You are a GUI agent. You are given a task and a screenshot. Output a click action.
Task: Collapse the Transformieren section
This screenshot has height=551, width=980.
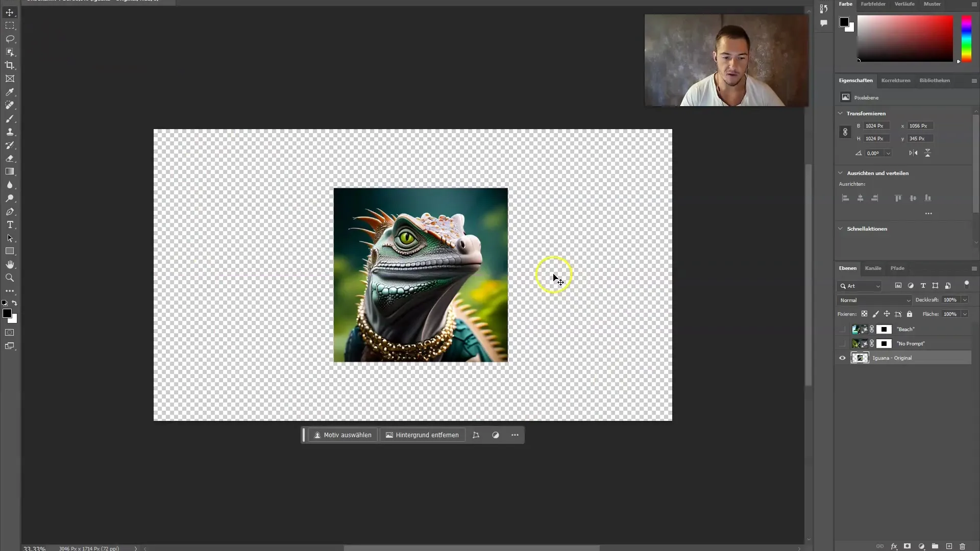[840, 113]
